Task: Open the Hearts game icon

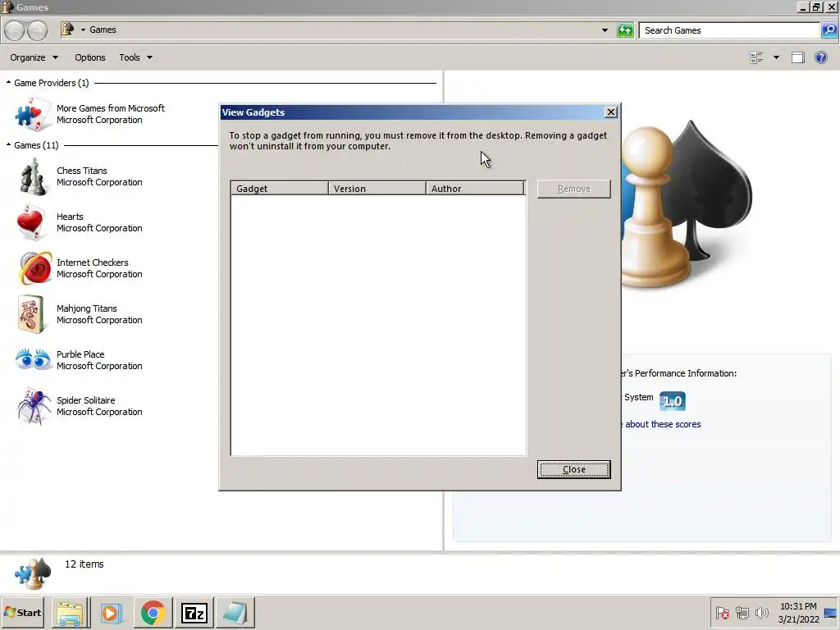Action: 30,221
